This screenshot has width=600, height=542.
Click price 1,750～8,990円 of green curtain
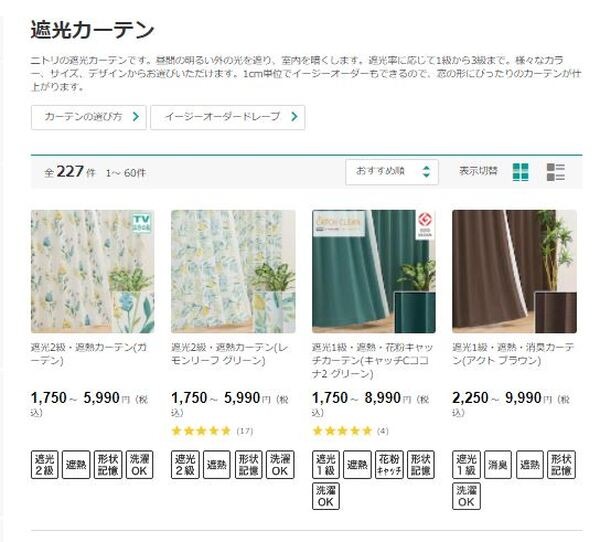pos(370,403)
